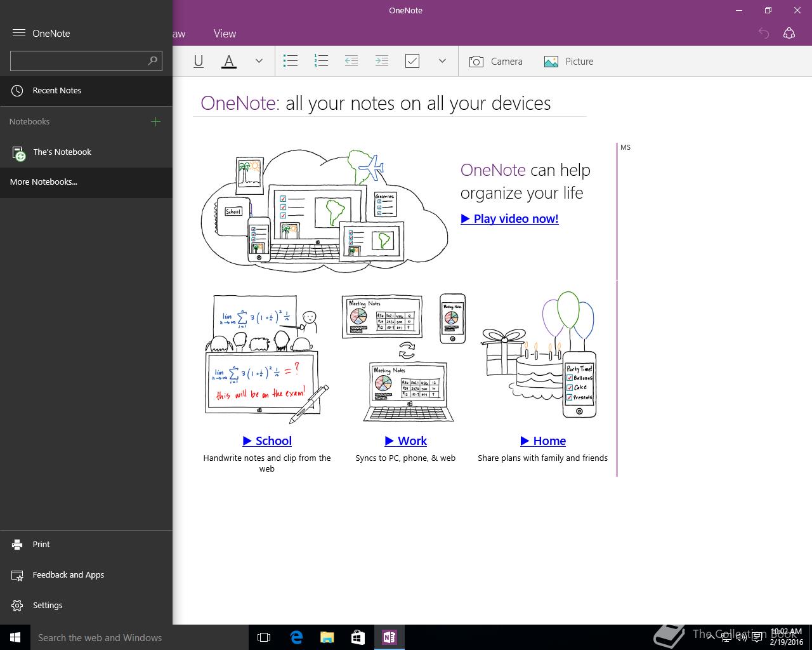Select Print from the side menu
The image size is (812, 650).
(x=86, y=544)
